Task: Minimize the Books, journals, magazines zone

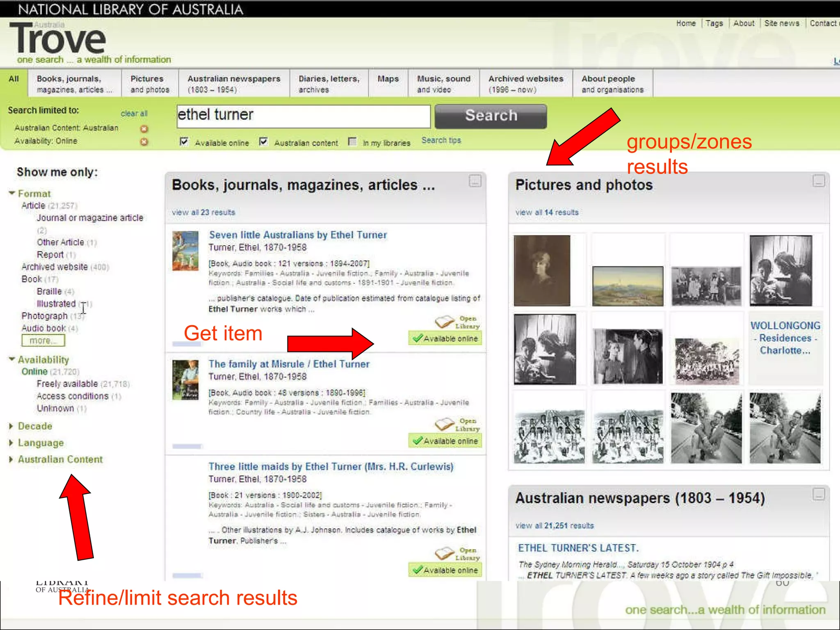Action: point(475,181)
